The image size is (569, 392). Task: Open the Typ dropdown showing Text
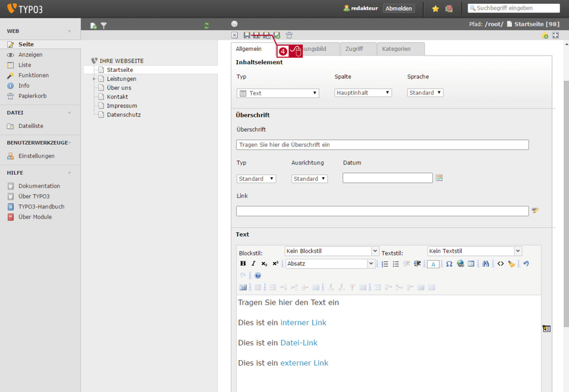pos(278,93)
